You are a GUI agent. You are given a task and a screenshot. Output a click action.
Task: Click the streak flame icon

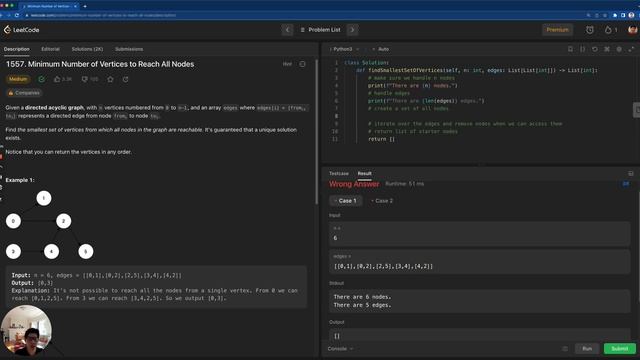(608, 30)
